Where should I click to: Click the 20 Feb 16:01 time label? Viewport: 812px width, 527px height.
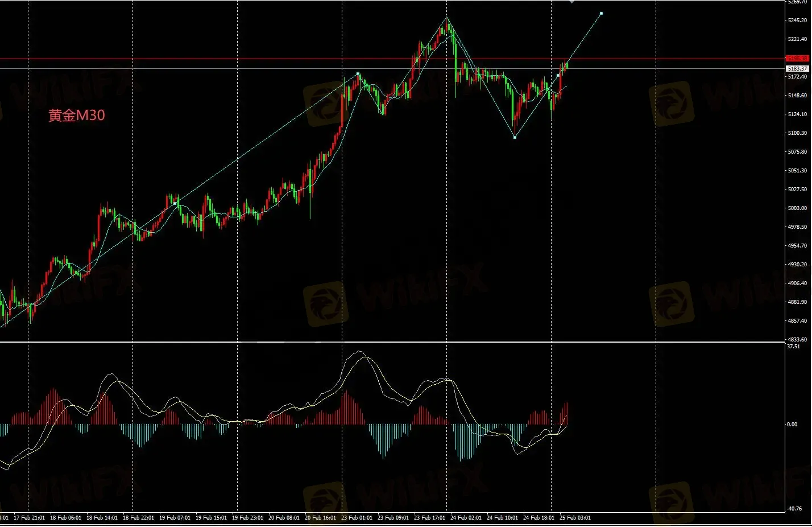pyautogui.click(x=320, y=518)
